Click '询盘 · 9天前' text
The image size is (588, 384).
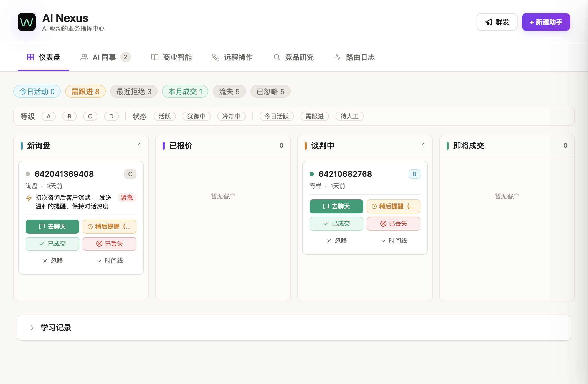pos(44,186)
